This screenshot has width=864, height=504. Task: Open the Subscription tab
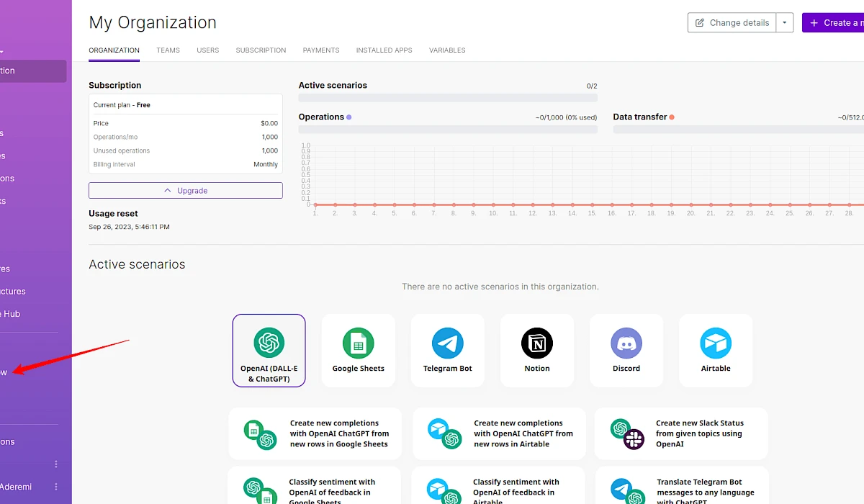point(261,50)
